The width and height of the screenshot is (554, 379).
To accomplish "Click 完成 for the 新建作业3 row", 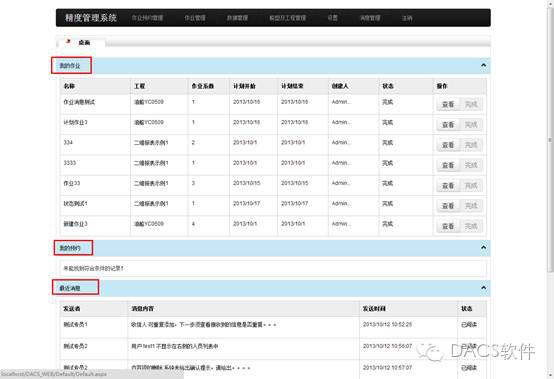I will coord(471,226).
